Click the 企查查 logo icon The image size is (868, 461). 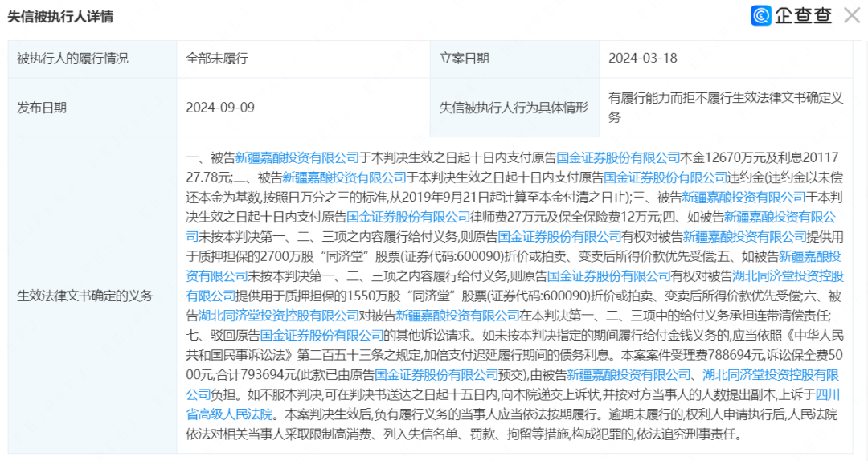tap(760, 15)
